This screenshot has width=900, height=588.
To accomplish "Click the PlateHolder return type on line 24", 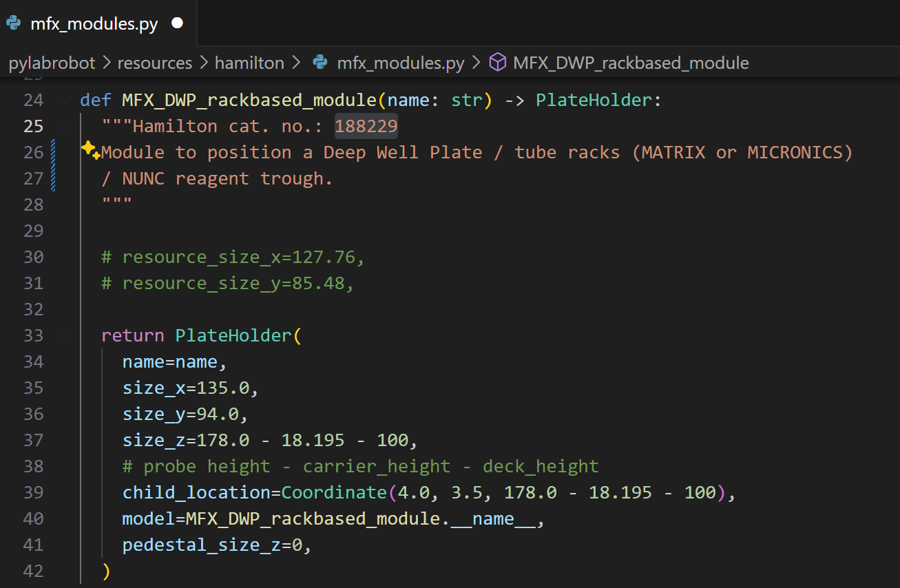I will tap(594, 101).
